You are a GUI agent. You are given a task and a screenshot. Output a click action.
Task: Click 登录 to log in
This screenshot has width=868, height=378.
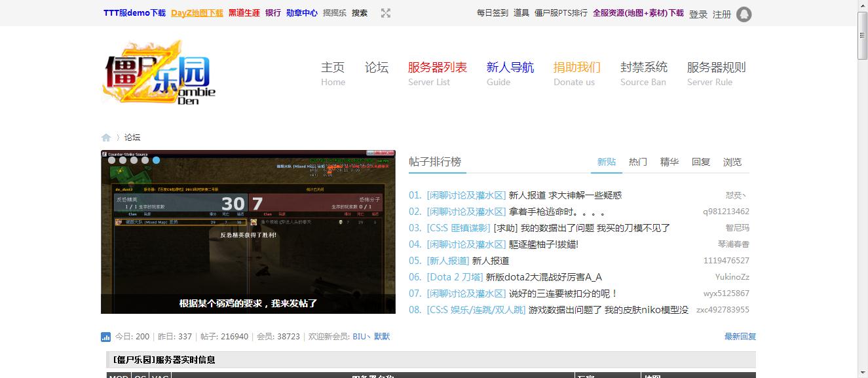tap(698, 14)
